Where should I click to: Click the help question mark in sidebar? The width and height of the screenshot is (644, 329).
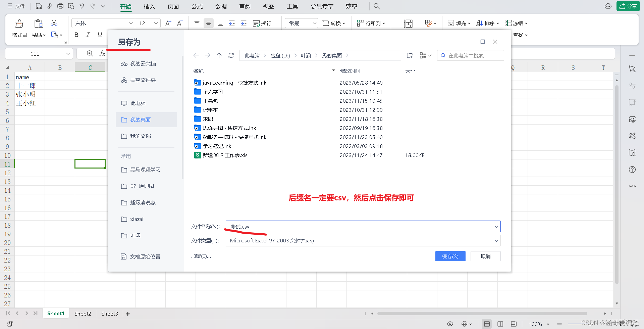click(632, 170)
